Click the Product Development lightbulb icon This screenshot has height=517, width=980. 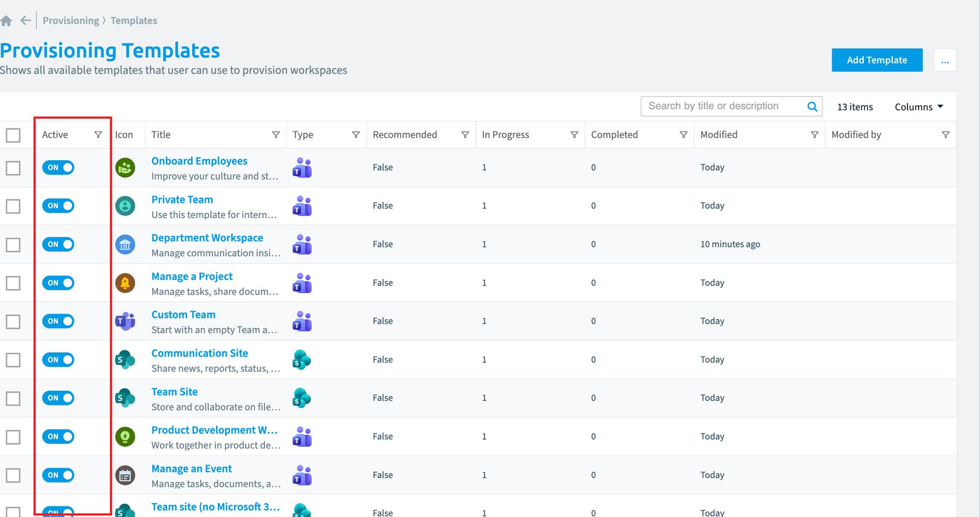click(125, 437)
